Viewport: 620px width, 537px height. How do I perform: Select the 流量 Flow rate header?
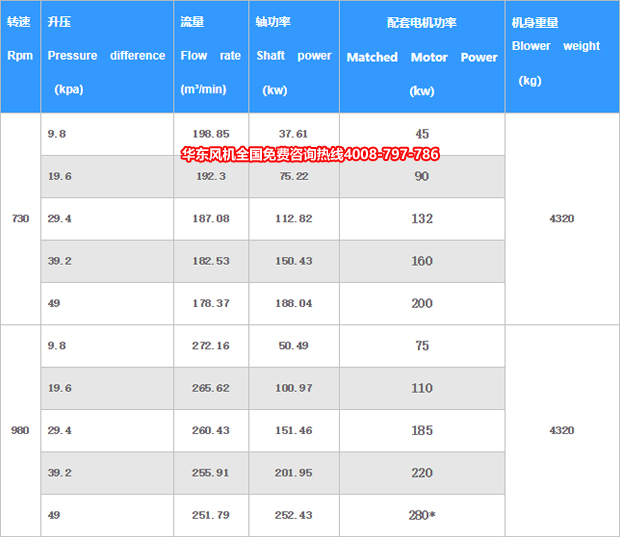[x=210, y=57]
